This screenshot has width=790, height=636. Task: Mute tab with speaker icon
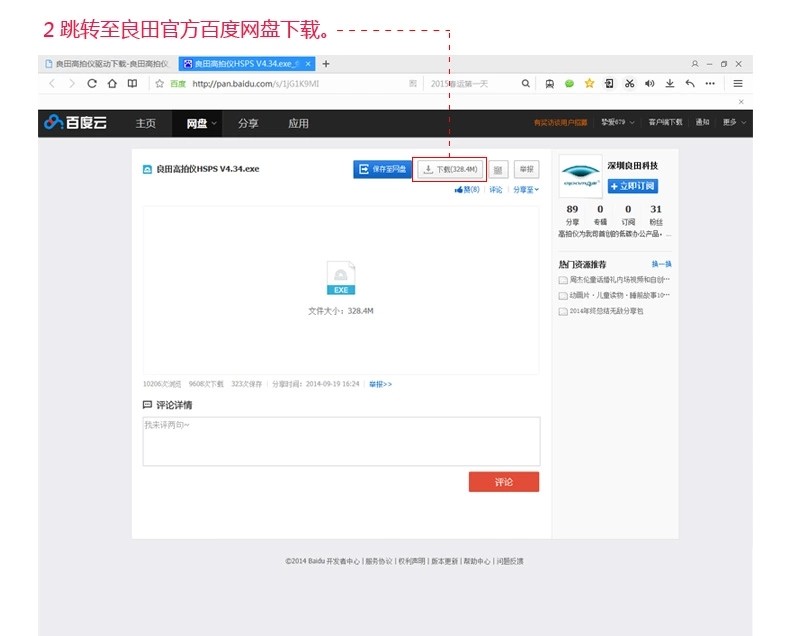coord(649,84)
